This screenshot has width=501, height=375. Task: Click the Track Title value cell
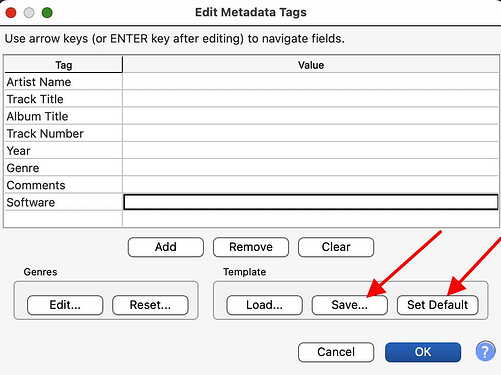pyautogui.click(x=311, y=99)
